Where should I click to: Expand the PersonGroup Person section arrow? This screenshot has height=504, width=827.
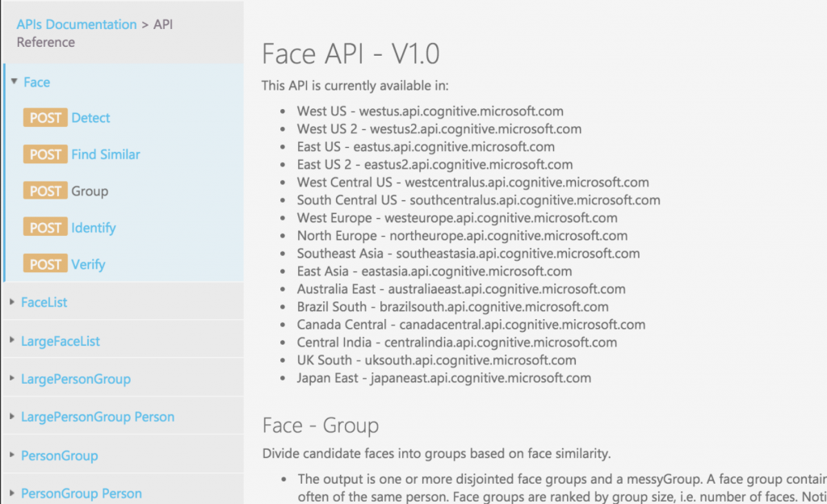pos(12,493)
